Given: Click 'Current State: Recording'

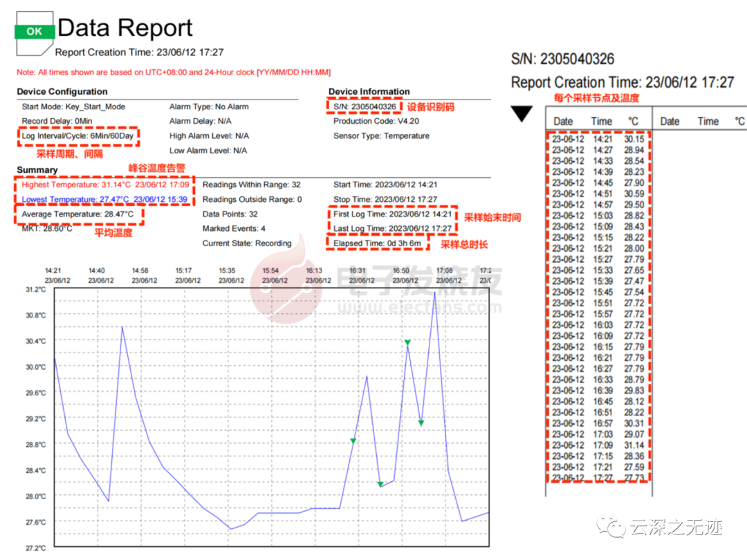Looking at the screenshot, I should click(247, 243).
